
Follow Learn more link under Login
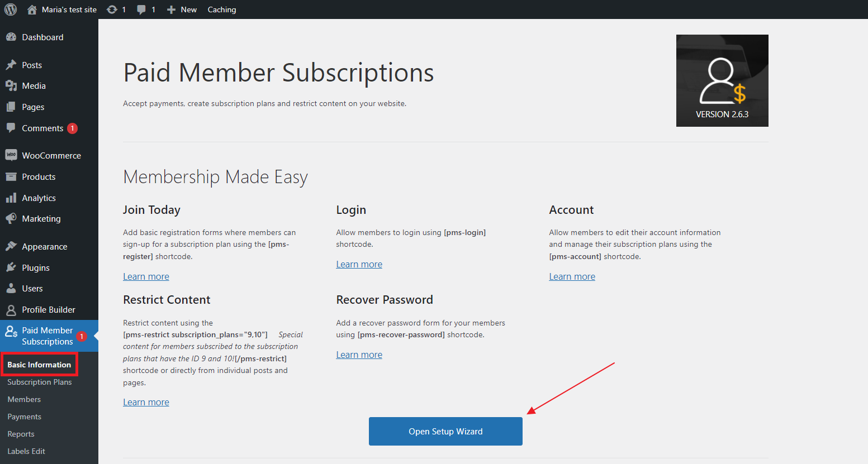pos(359,264)
